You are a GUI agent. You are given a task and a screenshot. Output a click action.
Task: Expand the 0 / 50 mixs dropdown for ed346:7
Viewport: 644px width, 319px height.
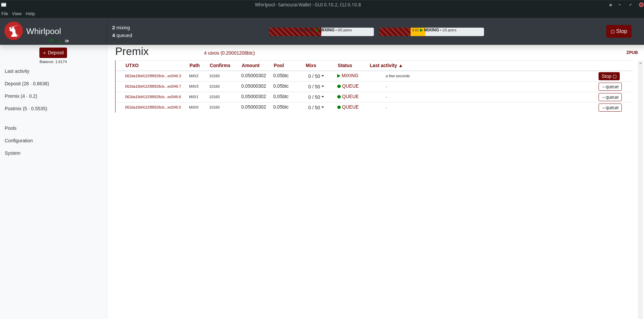tap(316, 87)
